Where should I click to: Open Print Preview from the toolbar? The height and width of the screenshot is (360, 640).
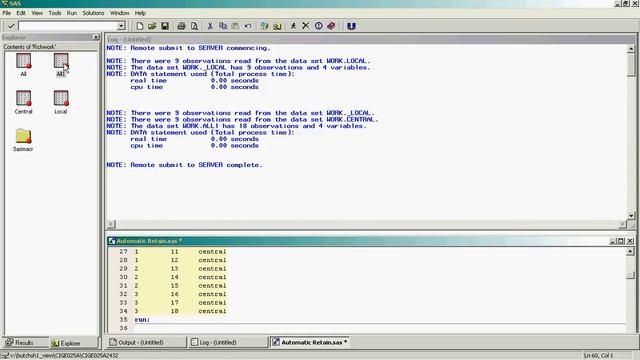point(194,26)
